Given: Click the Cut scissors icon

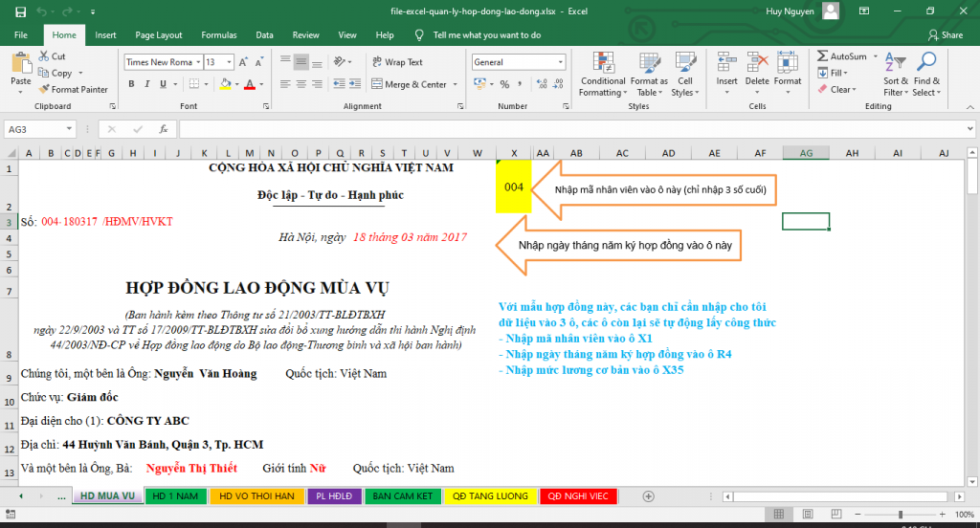Looking at the screenshot, I should tap(45, 56).
